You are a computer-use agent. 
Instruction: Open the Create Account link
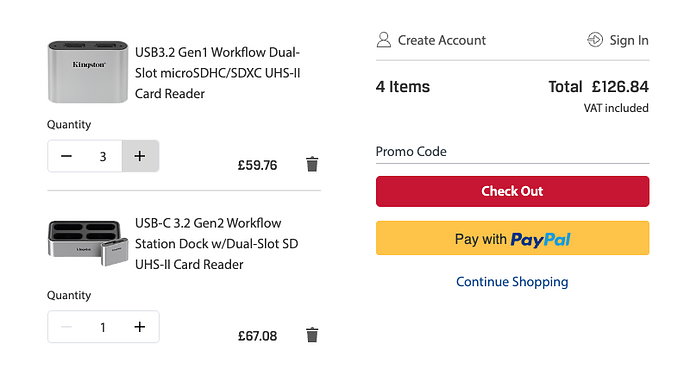(441, 40)
